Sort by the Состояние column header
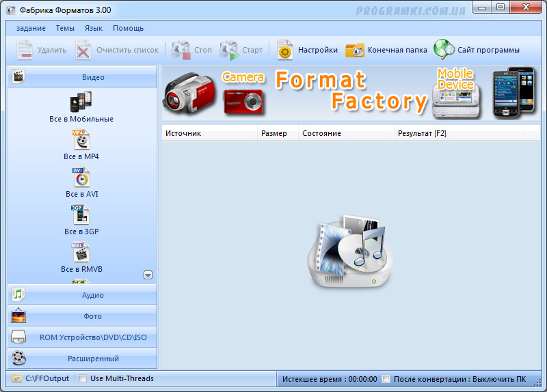 (x=346, y=133)
